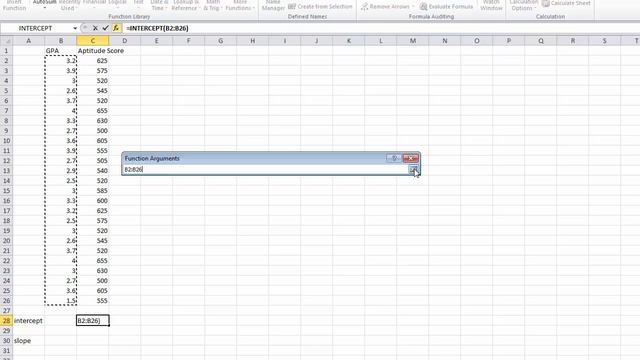Click Create from Selection in Defined Names
Viewport: 640px width, 360px height.
pyautogui.click(x=320, y=7)
